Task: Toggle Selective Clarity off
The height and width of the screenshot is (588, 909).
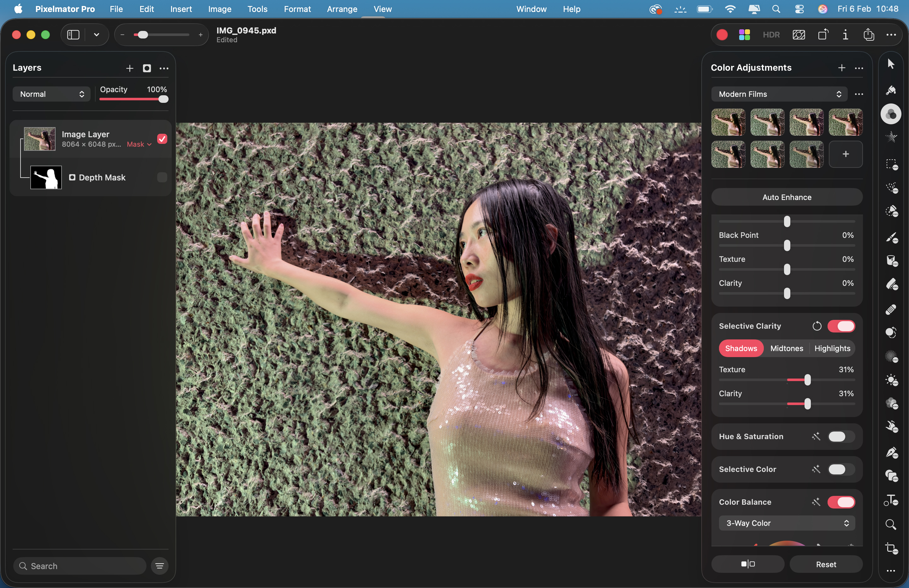Action: pyautogui.click(x=841, y=326)
